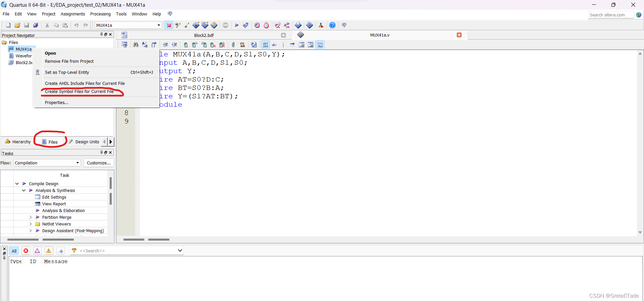Toggle the purple Critical Warning filter
The height and width of the screenshot is (301, 644).
[37, 251]
